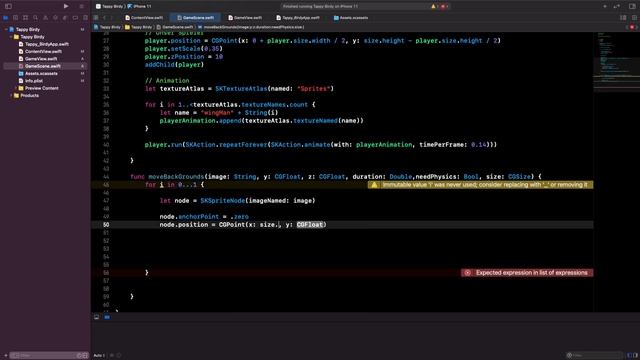Open the Test navigator
Image resolution: width=640 pixels, height=360 pixels.
coord(56,18)
